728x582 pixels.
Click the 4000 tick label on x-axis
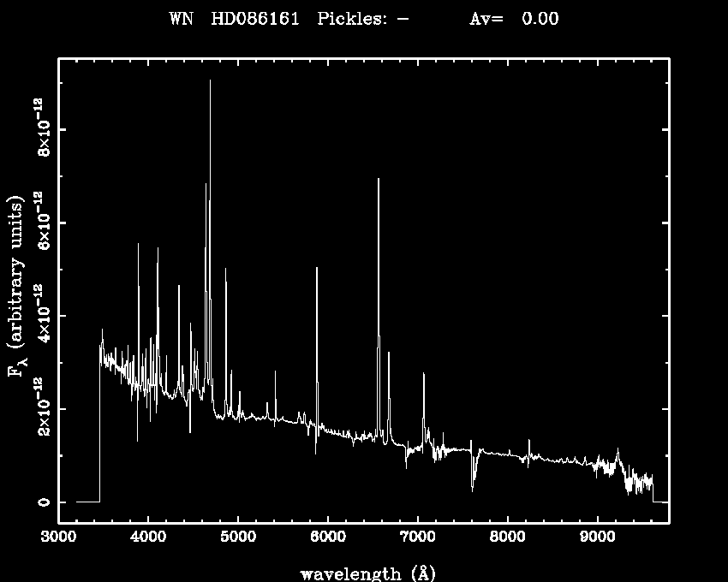tap(148, 538)
